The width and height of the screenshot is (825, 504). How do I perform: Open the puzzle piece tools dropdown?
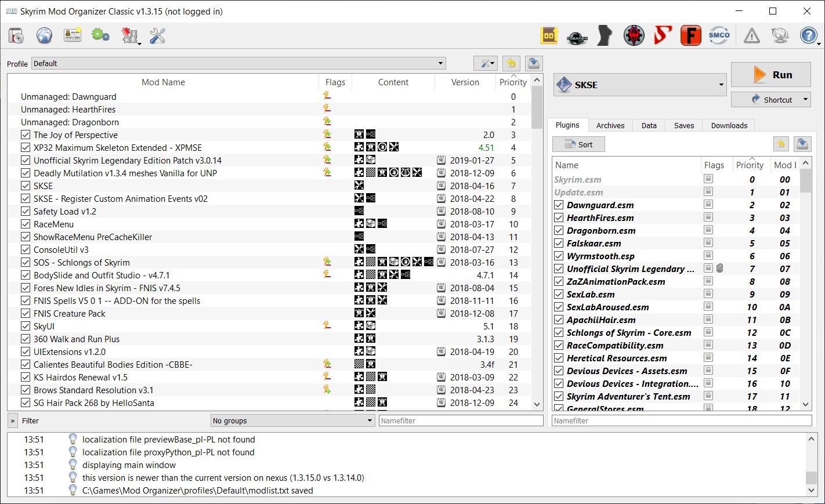coord(130,36)
